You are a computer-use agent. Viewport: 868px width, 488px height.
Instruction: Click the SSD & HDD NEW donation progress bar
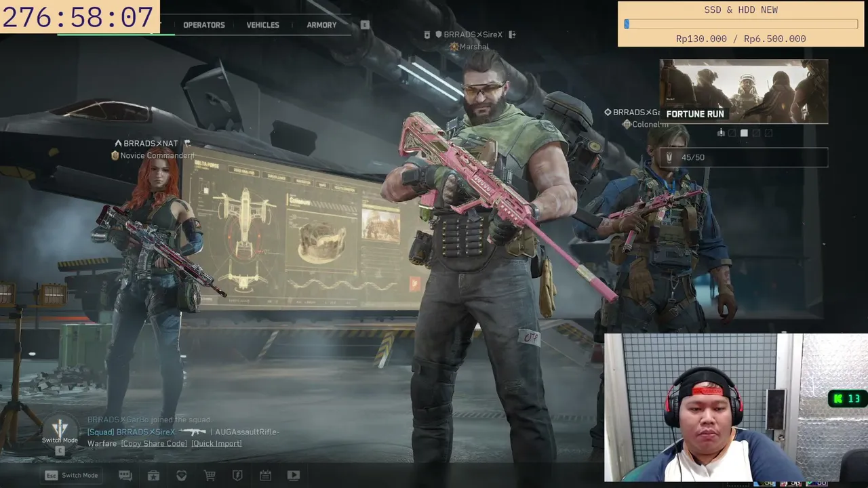pyautogui.click(x=741, y=24)
